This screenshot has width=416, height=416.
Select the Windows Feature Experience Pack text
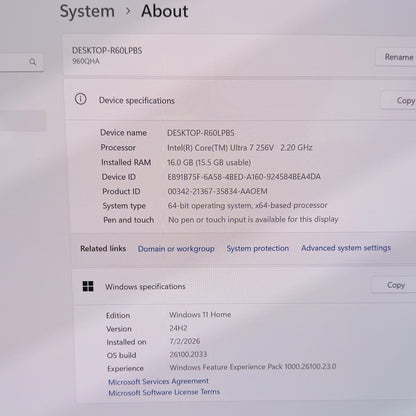pos(253,367)
